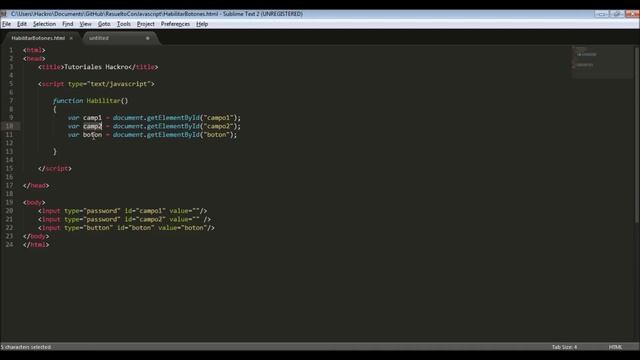Image resolution: width=640 pixels, height=360 pixels.
Task: Click the opening <body> tag
Action: tap(34, 202)
